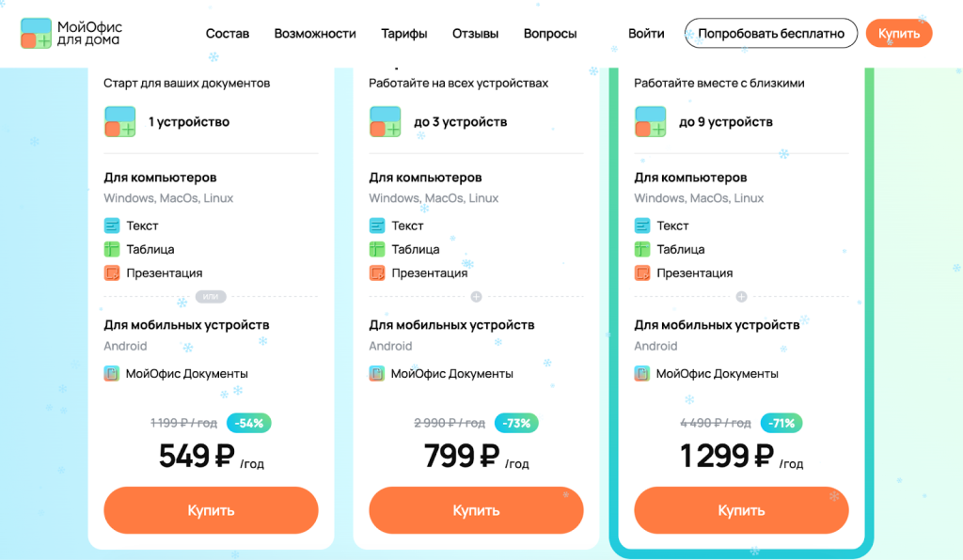Click Войти in the header
Screen dimensions: 963x560
pos(646,33)
